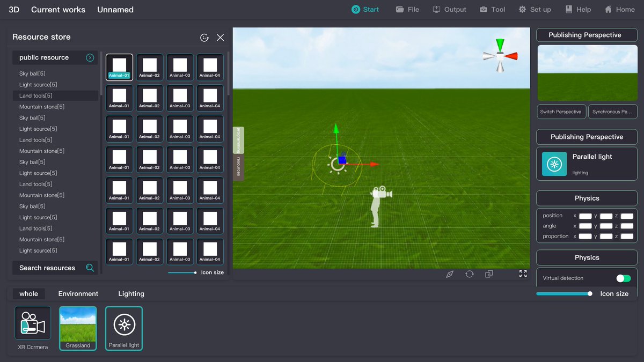Select the XR Camera item
644x362 pixels.
(x=33, y=328)
